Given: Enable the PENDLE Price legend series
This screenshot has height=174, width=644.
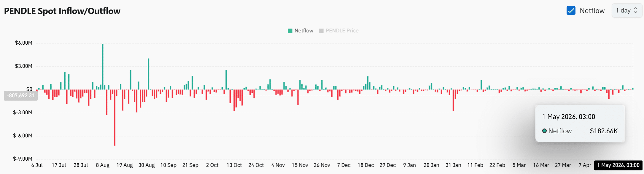Looking at the screenshot, I should point(339,31).
